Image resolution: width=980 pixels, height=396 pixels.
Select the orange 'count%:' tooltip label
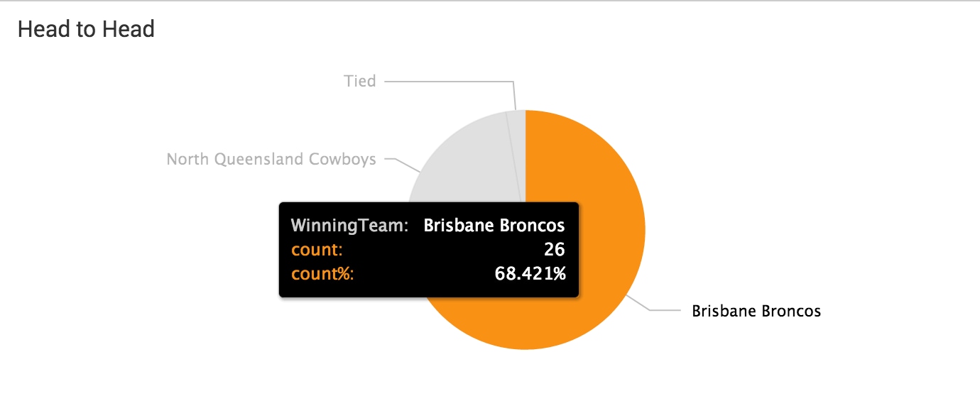pos(322,273)
